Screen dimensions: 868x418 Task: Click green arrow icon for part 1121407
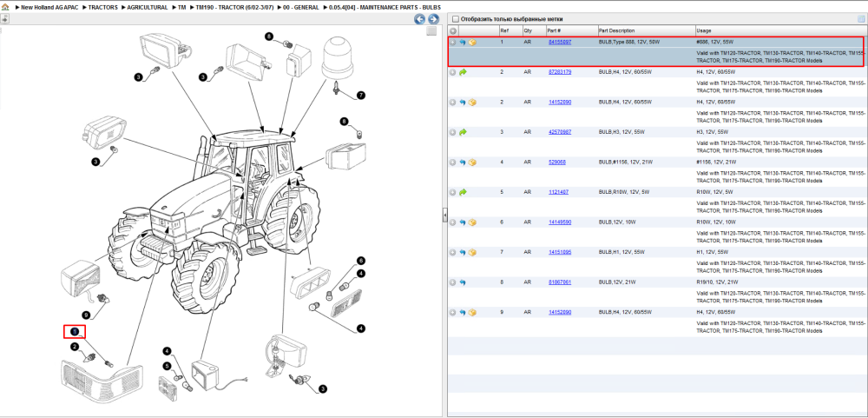pos(463,192)
